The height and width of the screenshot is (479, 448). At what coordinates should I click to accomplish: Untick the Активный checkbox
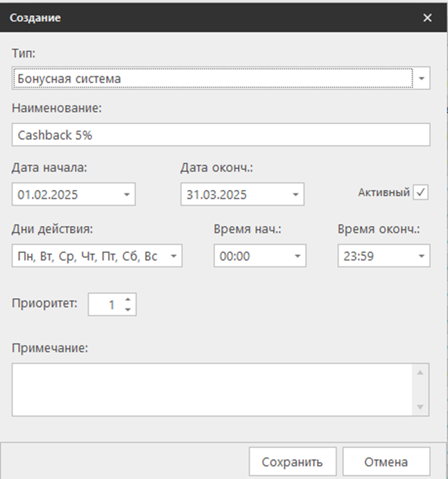[x=420, y=193]
